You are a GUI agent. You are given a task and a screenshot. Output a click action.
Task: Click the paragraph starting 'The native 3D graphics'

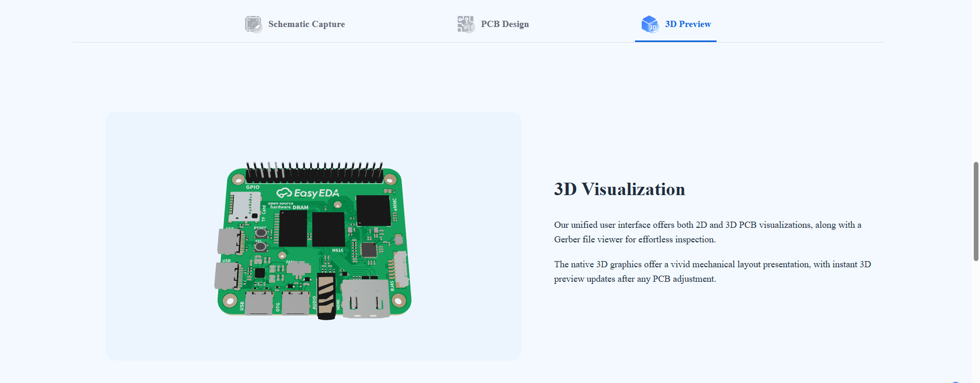pos(712,271)
